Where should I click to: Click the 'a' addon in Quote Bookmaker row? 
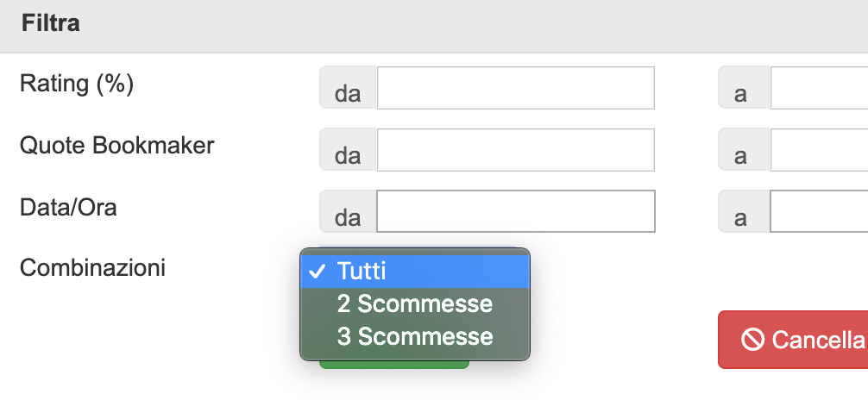point(745,150)
